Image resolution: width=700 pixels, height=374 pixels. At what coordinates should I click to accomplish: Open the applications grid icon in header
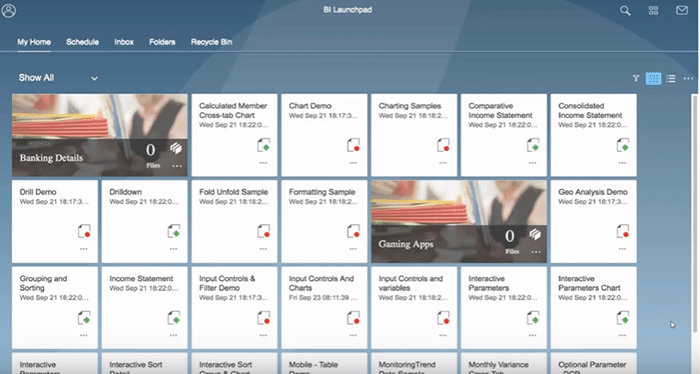654,10
